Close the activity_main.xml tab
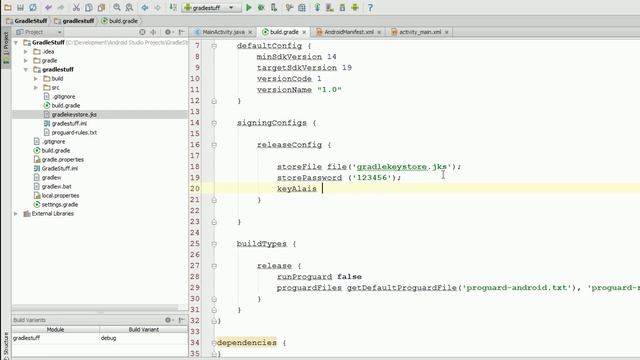Viewport: 640px width, 360px height. click(447, 32)
